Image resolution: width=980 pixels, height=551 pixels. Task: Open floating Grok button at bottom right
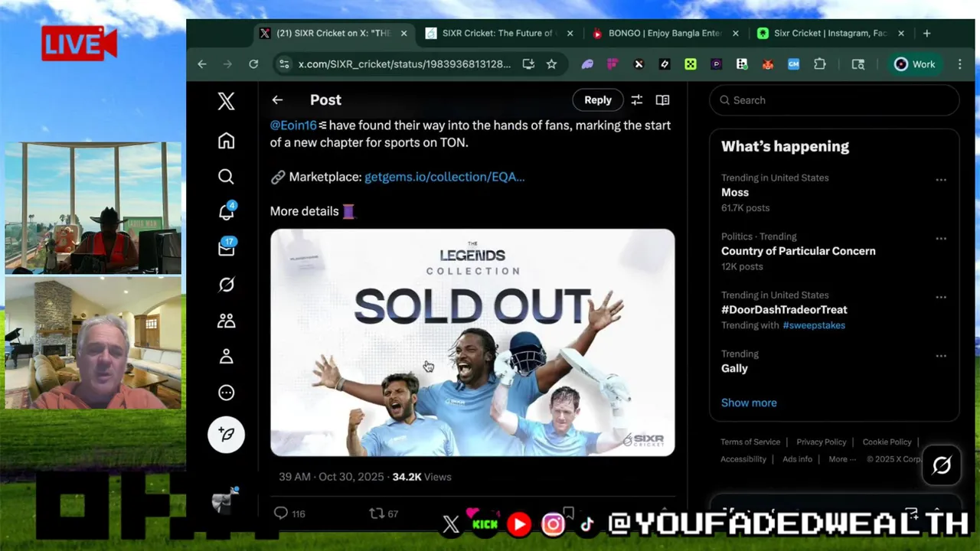(x=942, y=465)
